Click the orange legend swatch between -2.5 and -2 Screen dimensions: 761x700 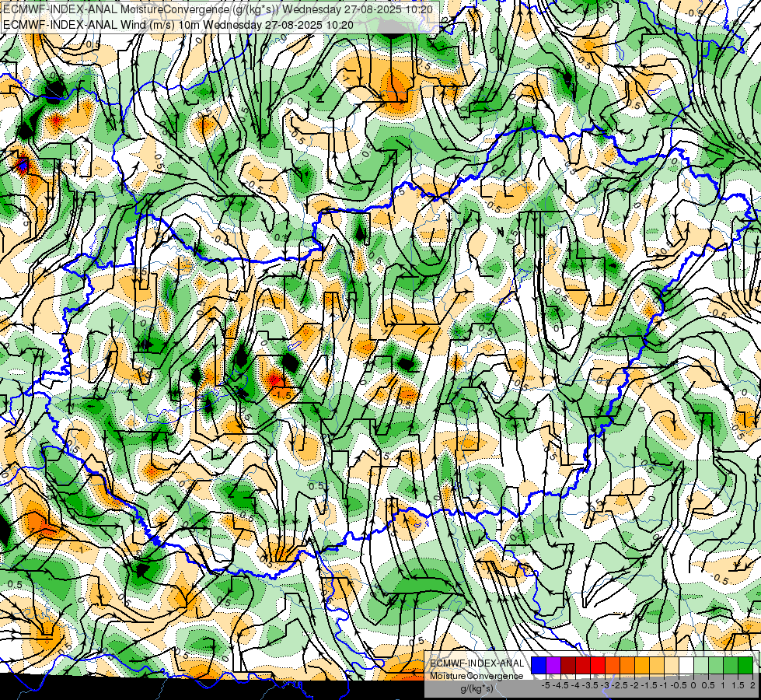627,665
